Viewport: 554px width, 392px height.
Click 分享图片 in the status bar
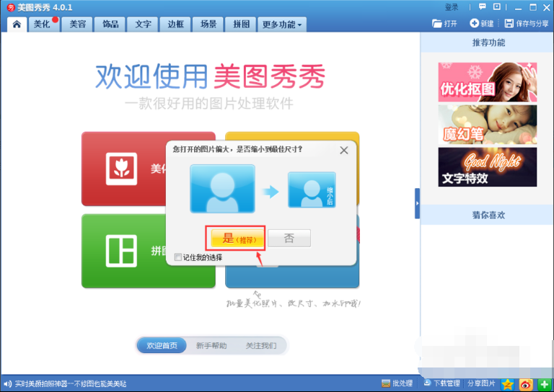pos(481,383)
